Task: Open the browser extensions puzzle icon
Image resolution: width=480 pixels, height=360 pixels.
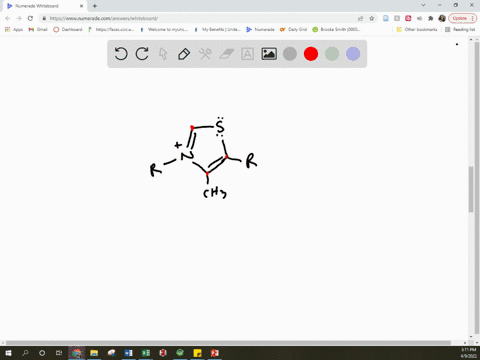Action: tap(431, 18)
